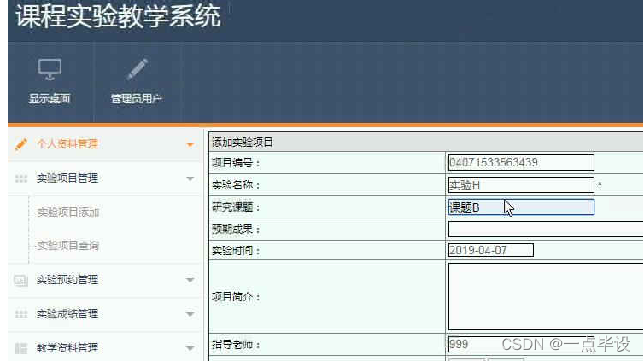The height and width of the screenshot is (361, 644).
Task: Expand the 个人资料管理 arrow
Action: [x=190, y=144]
